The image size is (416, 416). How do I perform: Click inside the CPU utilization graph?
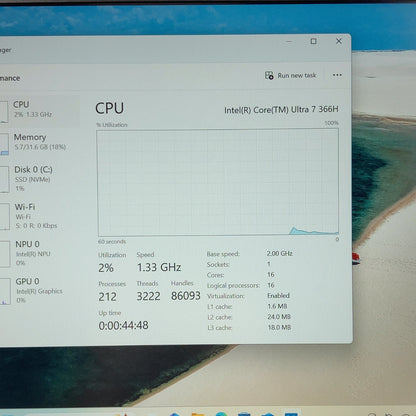click(218, 182)
